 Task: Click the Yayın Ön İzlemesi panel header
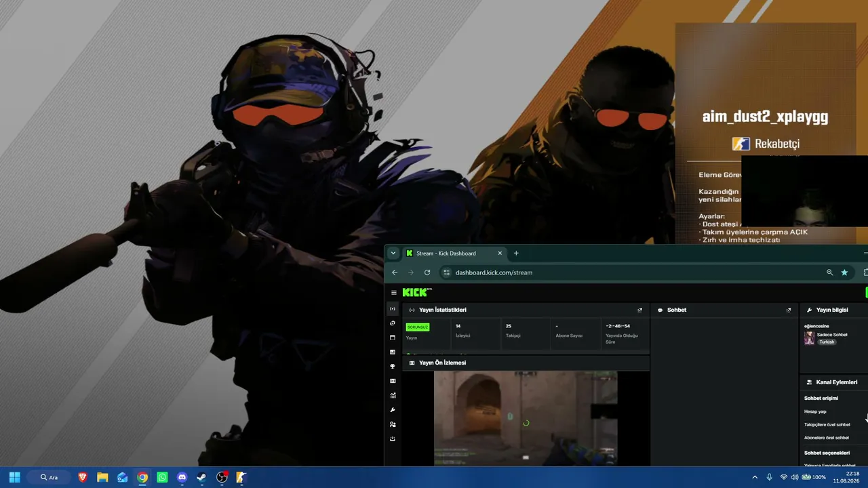click(526, 363)
